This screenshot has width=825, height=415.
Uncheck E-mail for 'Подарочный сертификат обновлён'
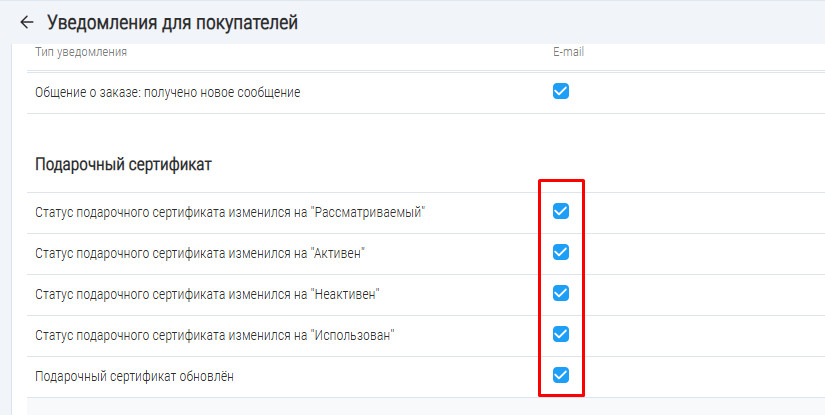click(561, 375)
